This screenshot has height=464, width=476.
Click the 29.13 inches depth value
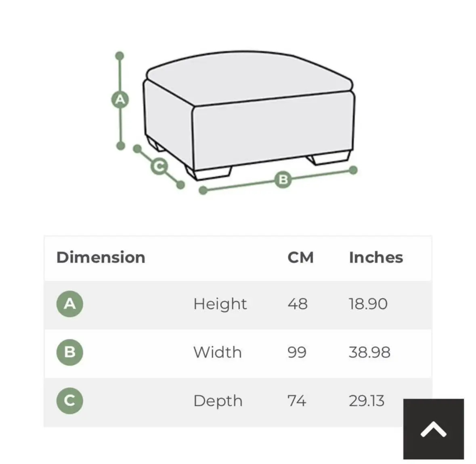[367, 401]
